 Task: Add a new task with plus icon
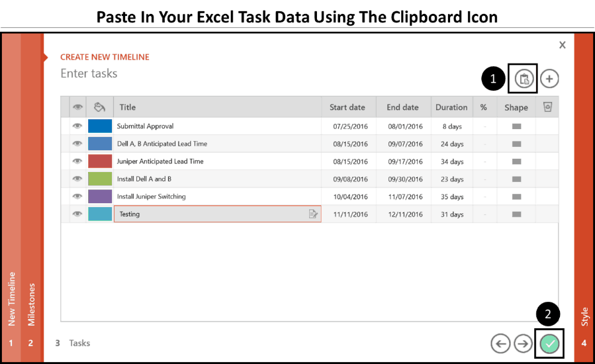(549, 79)
